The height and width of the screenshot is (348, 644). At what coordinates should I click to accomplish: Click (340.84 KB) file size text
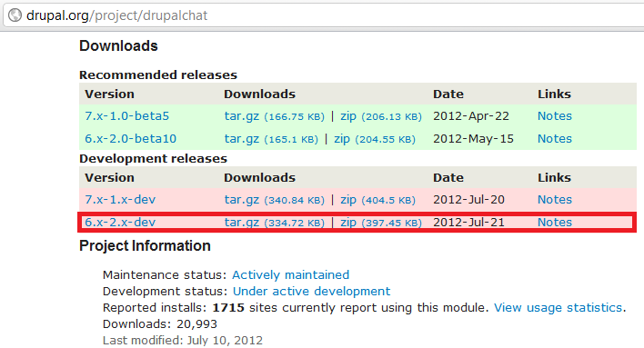pos(294,200)
